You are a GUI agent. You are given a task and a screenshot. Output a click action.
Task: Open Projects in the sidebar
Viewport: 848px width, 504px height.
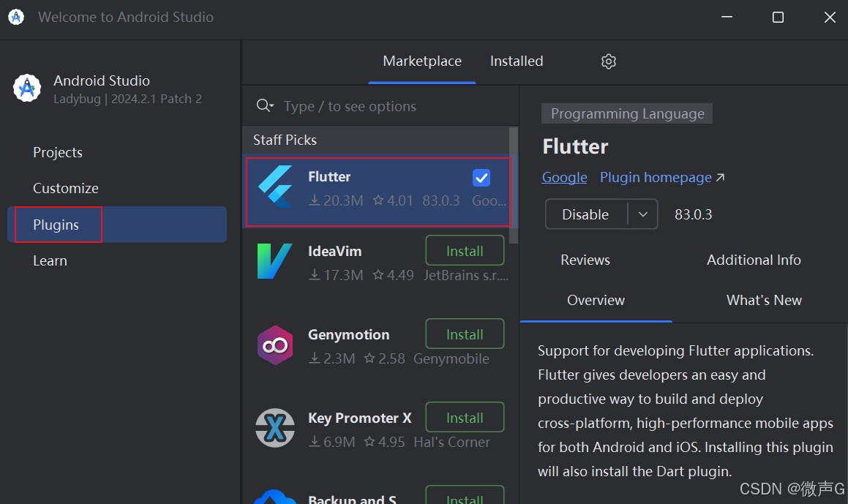point(58,152)
